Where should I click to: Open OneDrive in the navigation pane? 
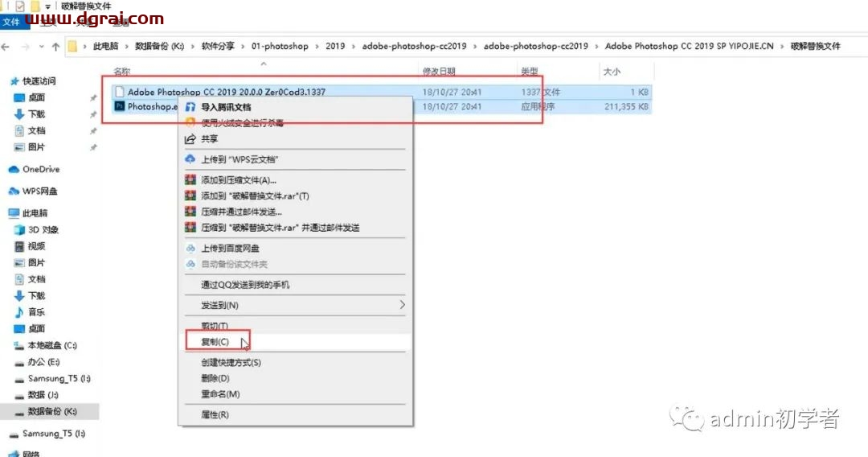[x=41, y=169]
